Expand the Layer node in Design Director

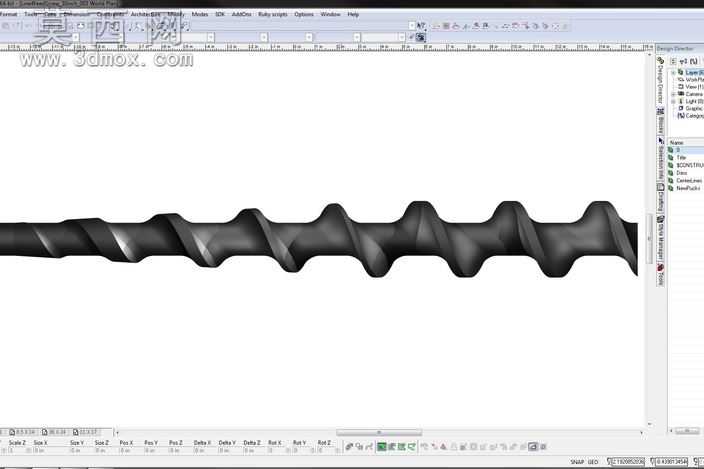673,72
